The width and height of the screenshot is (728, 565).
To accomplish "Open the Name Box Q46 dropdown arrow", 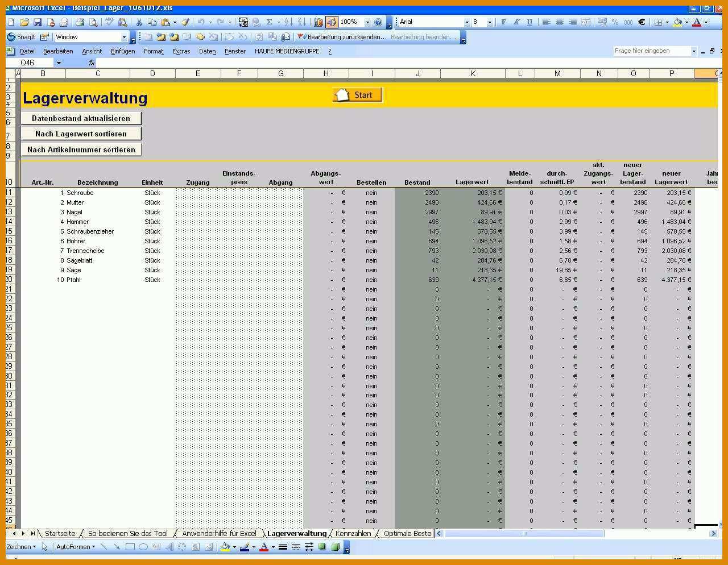I will point(58,63).
